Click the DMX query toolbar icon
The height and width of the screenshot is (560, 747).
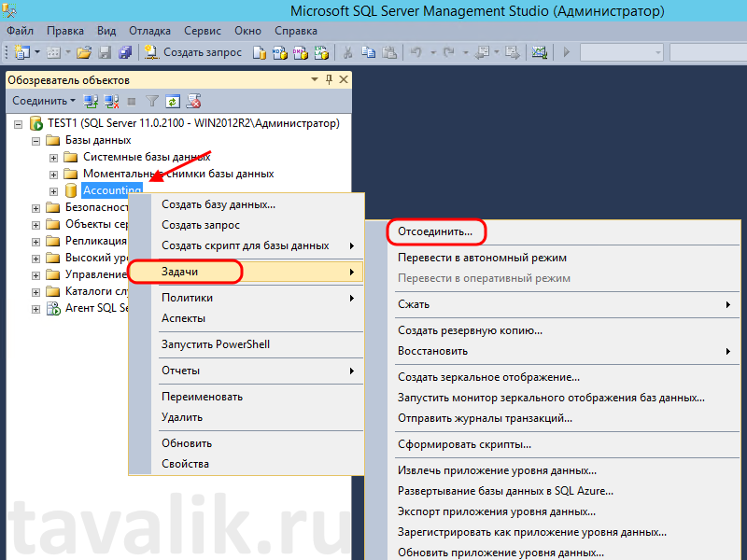click(301, 52)
